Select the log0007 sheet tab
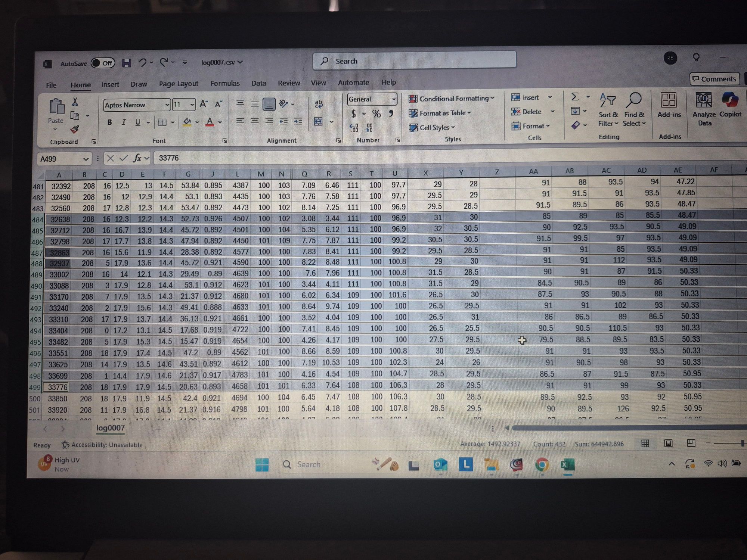 pos(110,428)
